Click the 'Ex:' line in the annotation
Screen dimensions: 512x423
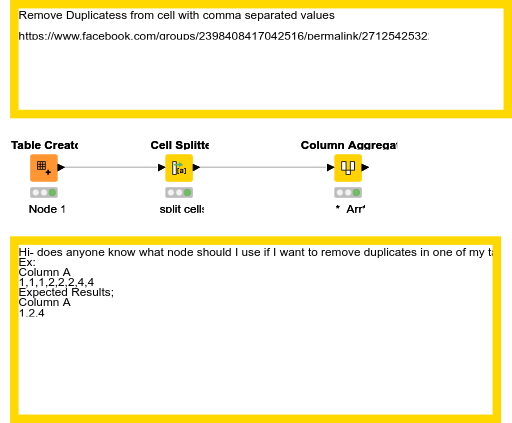[x=27, y=262]
